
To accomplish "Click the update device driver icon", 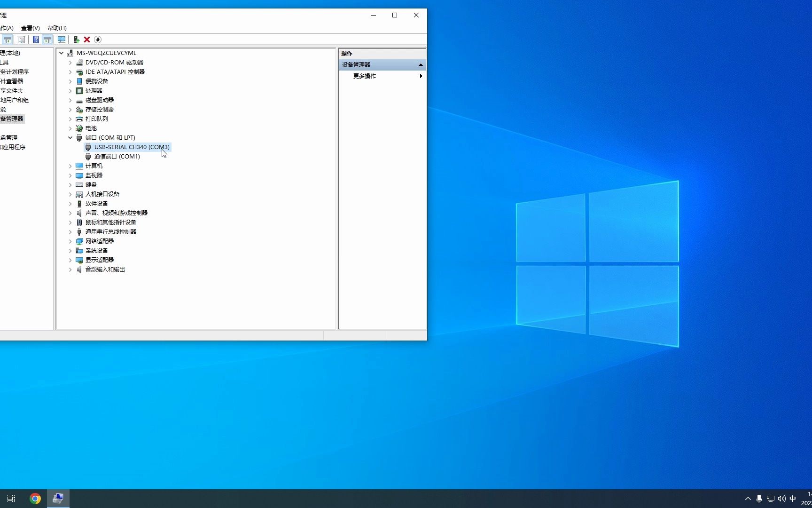I will pyautogui.click(x=76, y=40).
